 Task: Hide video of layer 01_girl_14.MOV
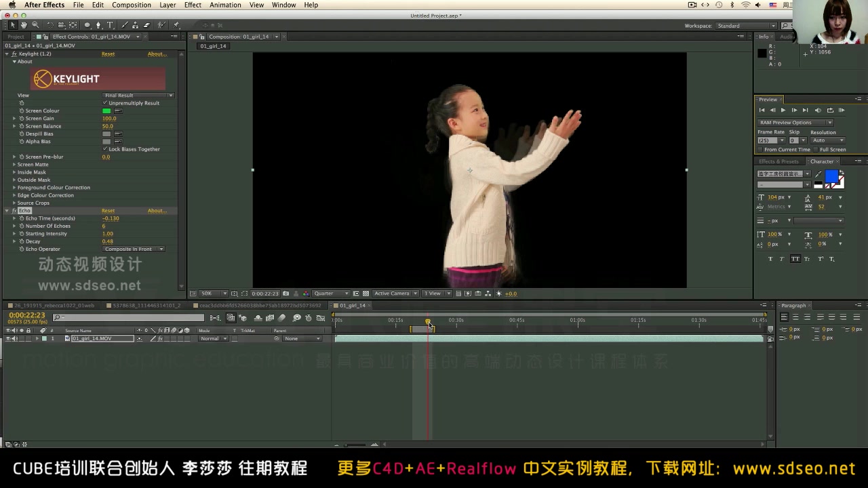(8, 338)
